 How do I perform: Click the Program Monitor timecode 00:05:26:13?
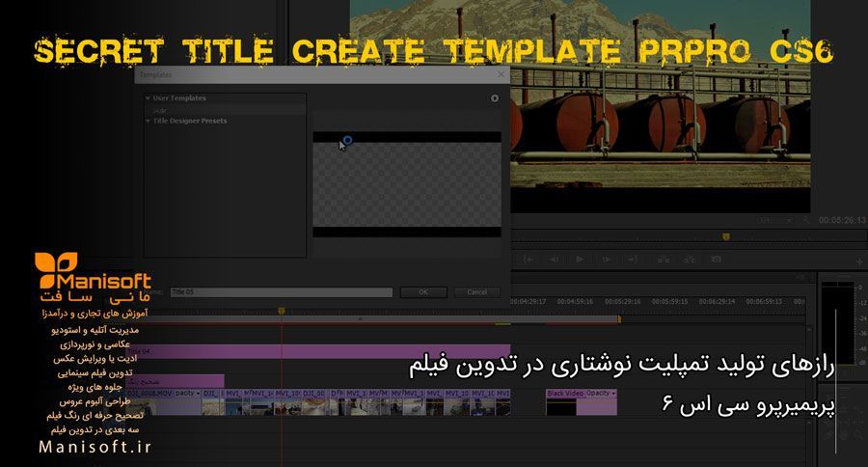tap(843, 221)
